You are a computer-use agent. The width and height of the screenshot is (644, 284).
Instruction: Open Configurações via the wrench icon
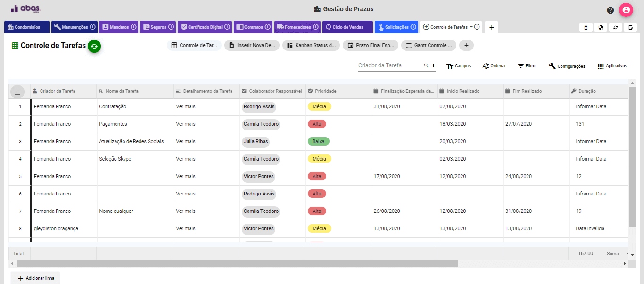pyautogui.click(x=552, y=66)
